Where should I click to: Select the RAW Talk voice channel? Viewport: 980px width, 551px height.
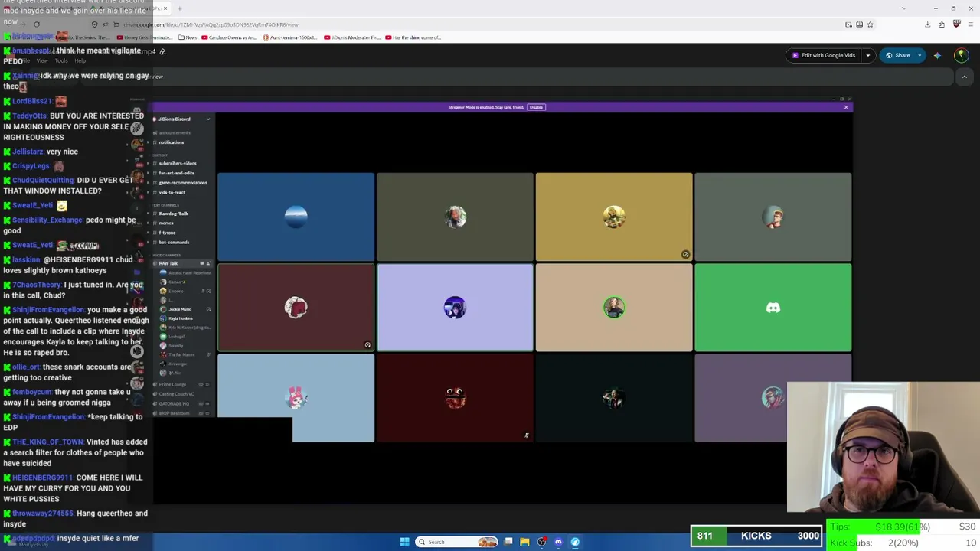pyautogui.click(x=168, y=263)
